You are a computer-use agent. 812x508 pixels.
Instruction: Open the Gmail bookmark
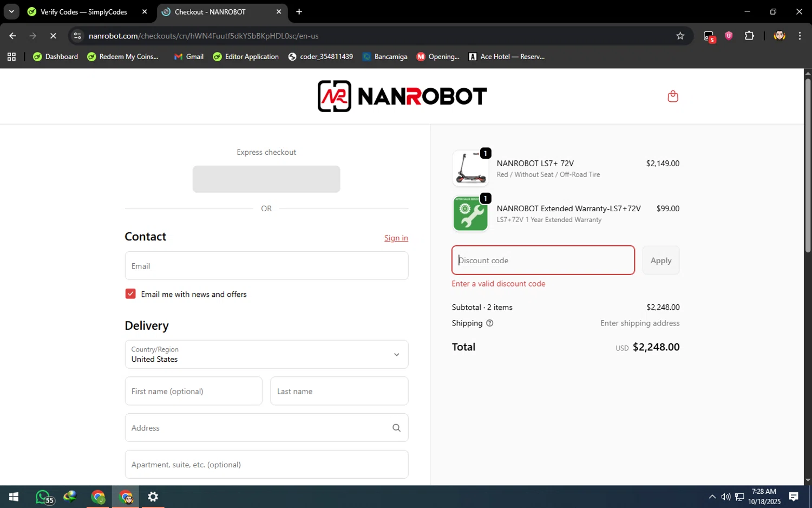tap(189, 56)
